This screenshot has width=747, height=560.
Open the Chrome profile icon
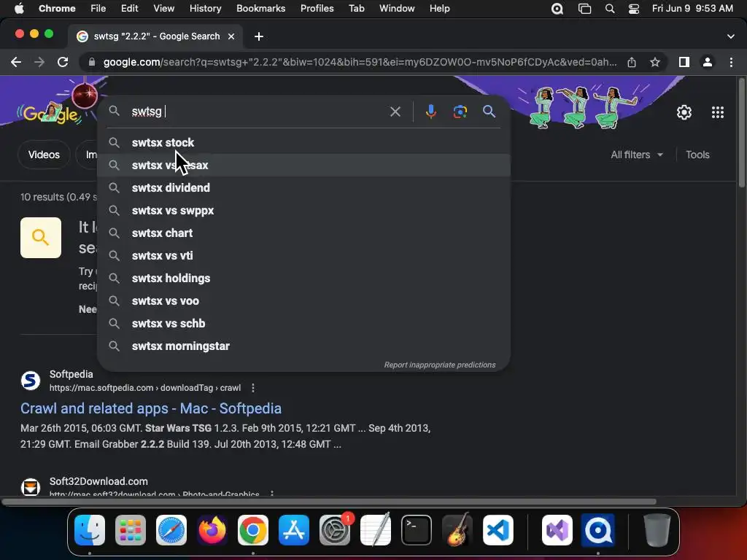click(x=708, y=62)
